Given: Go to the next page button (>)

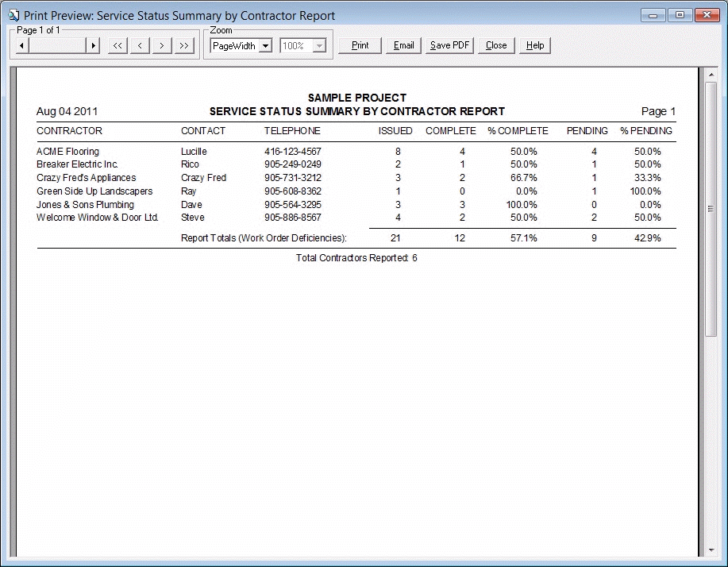Looking at the screenshot, I should pos(162,45).
